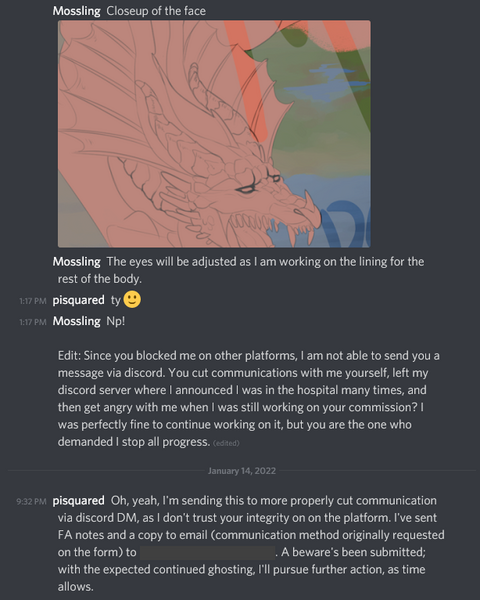The width and height of the screenshot is (480, 600).
Task: Click Mossling username next to 'Np!'
Action: point(77,321)
